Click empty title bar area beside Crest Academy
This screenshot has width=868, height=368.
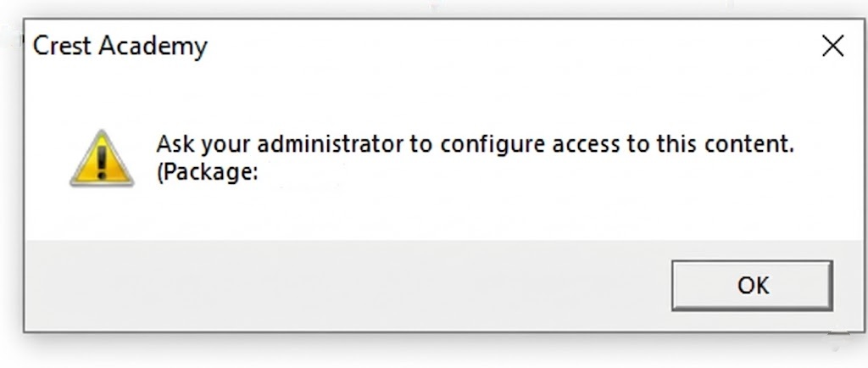[509, 46]
